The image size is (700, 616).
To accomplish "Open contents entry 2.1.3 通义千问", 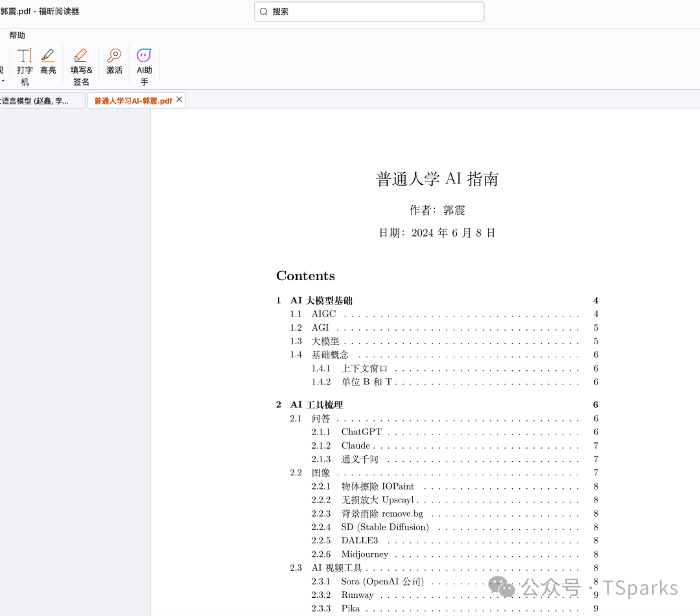I will click(455, 459).
